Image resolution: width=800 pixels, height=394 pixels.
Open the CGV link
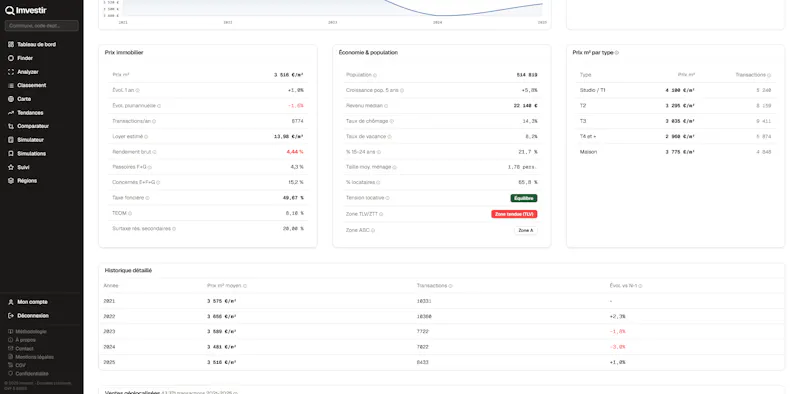point(20,365)
